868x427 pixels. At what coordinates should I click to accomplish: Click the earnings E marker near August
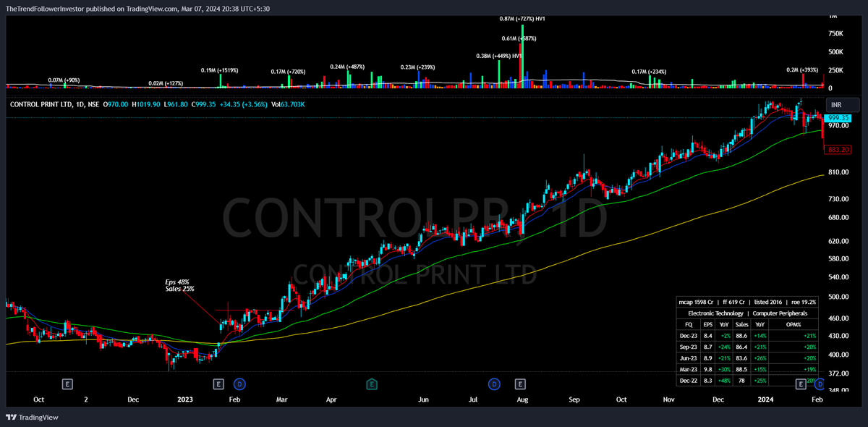point(519,384)
